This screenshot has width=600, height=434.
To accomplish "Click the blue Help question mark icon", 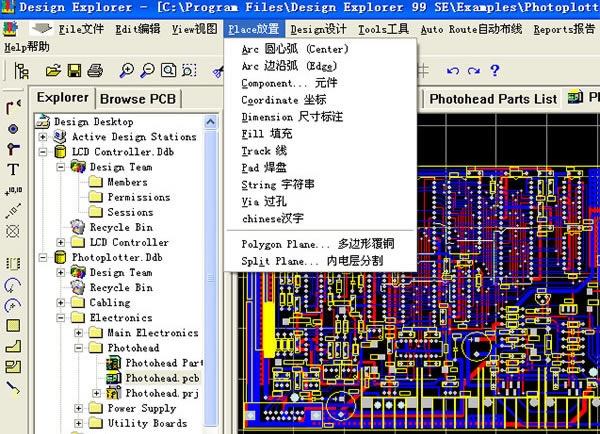I will click(495, 71).
